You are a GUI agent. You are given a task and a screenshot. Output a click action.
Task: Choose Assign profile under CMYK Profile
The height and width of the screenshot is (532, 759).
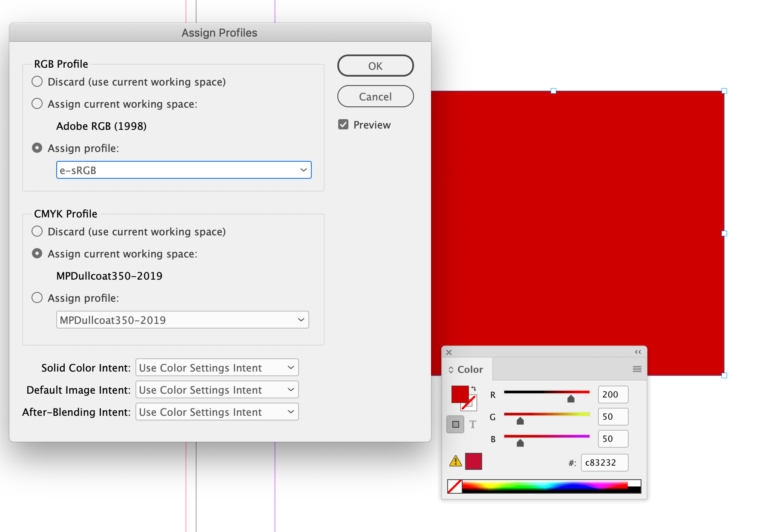click(x=37, y=297)
